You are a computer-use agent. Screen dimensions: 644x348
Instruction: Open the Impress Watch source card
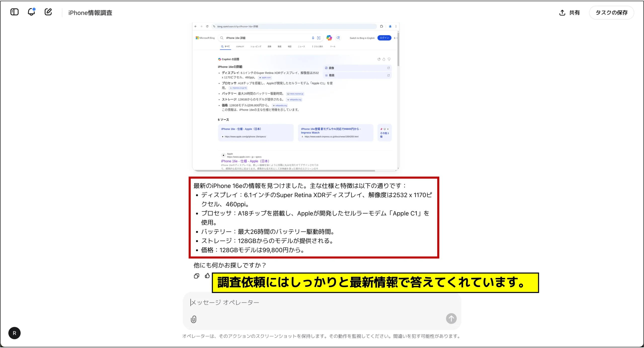[x=336, y=133]
